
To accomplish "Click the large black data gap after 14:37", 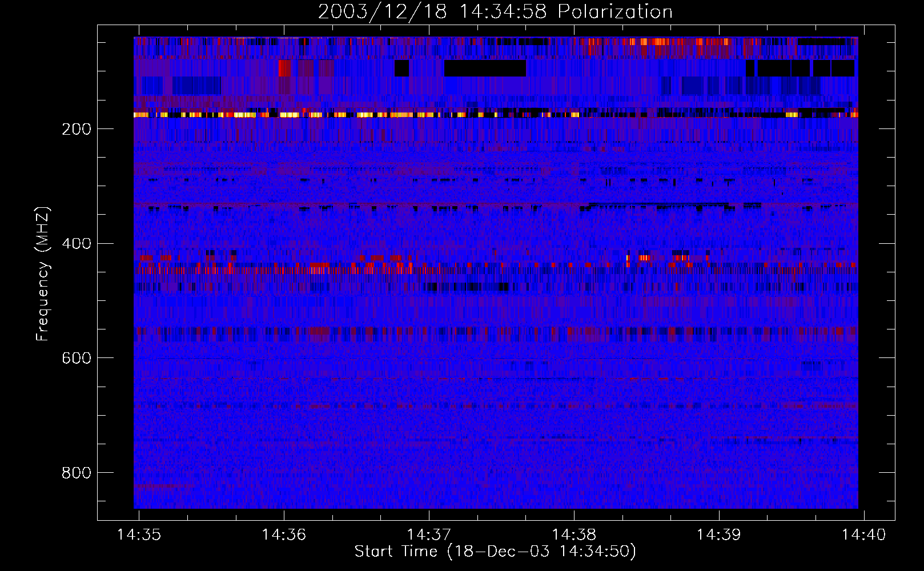I will click(x=485, y=69).
